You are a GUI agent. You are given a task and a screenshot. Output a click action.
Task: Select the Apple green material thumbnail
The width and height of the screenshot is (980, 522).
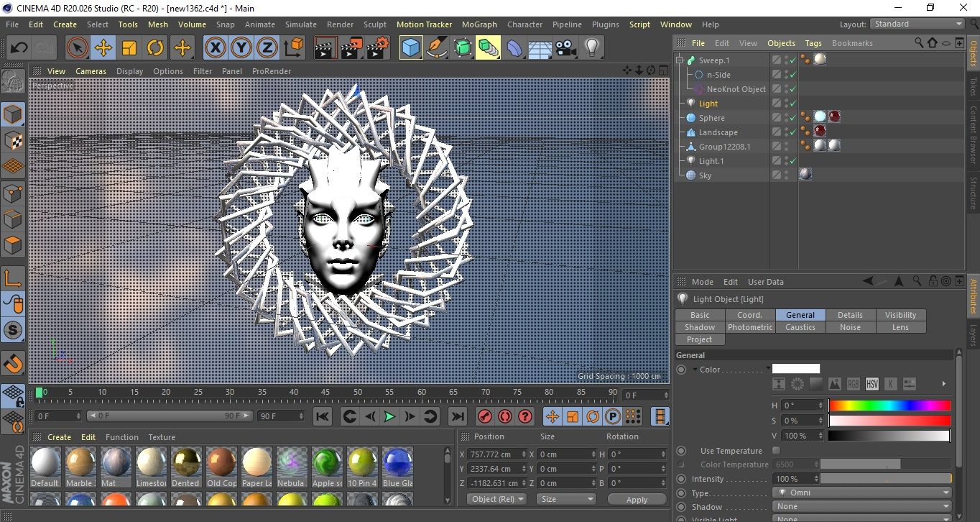point(328,462)
